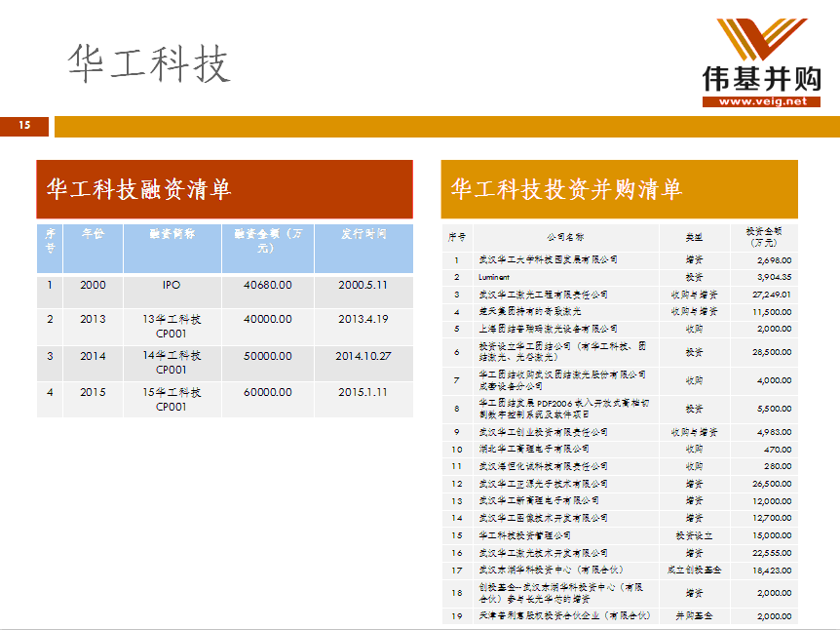Click the amount 26,500.00
Screen dimensions: 840x630
772,484
